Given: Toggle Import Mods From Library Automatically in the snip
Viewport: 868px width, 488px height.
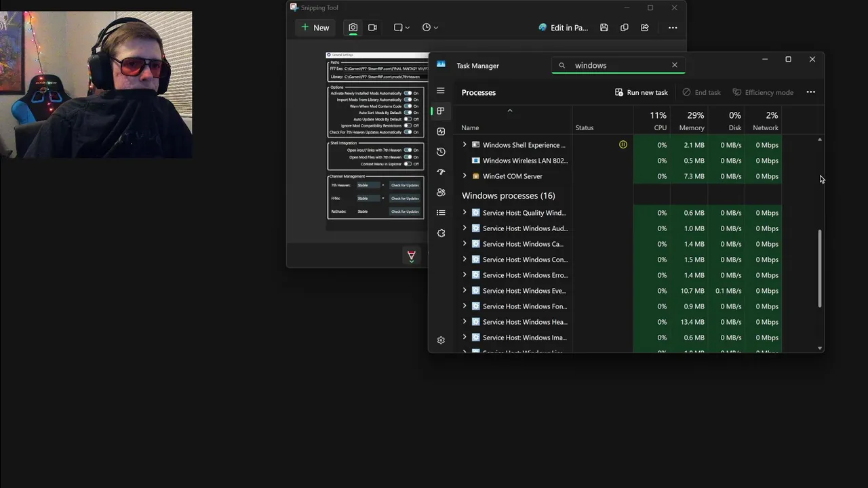Looking at the screenshot, I should point(408,100).
